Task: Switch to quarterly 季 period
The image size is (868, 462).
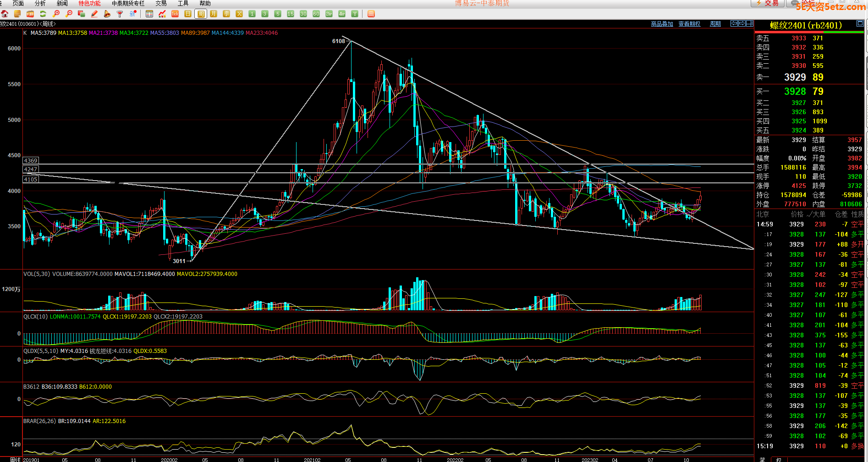Action: 226,14
